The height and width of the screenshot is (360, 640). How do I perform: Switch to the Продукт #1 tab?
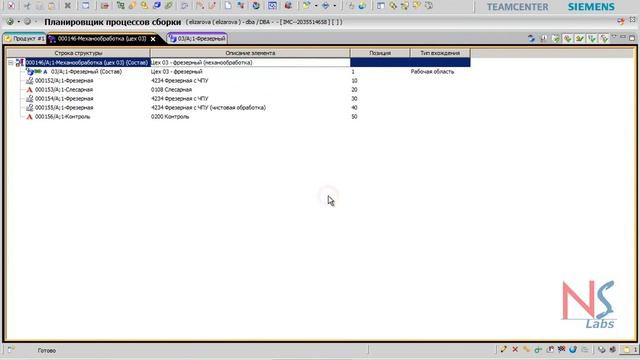tap(24, 39)
